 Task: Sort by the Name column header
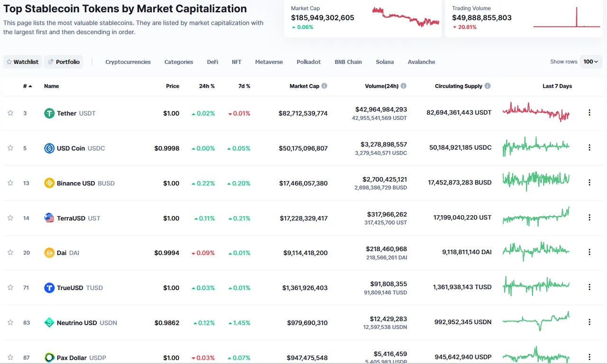coord(52,86)
